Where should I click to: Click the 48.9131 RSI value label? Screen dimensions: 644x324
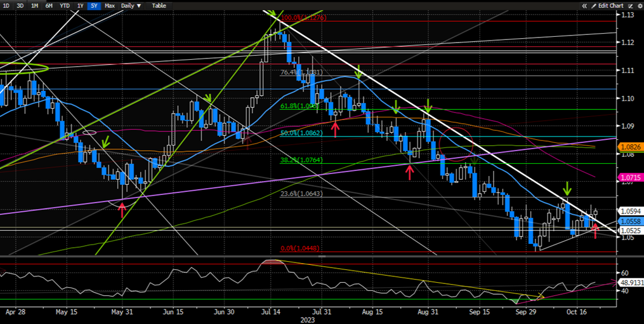(x=629, y=283)
